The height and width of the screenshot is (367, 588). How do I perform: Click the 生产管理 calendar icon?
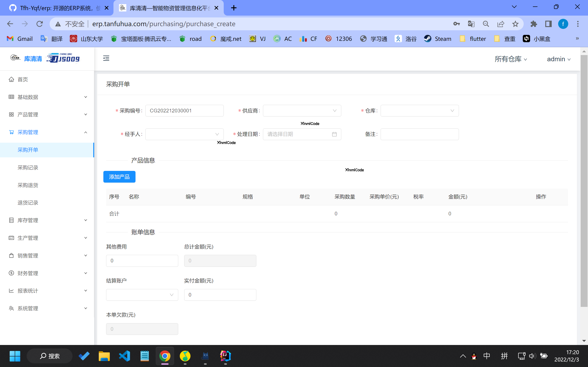click(11, 238)
